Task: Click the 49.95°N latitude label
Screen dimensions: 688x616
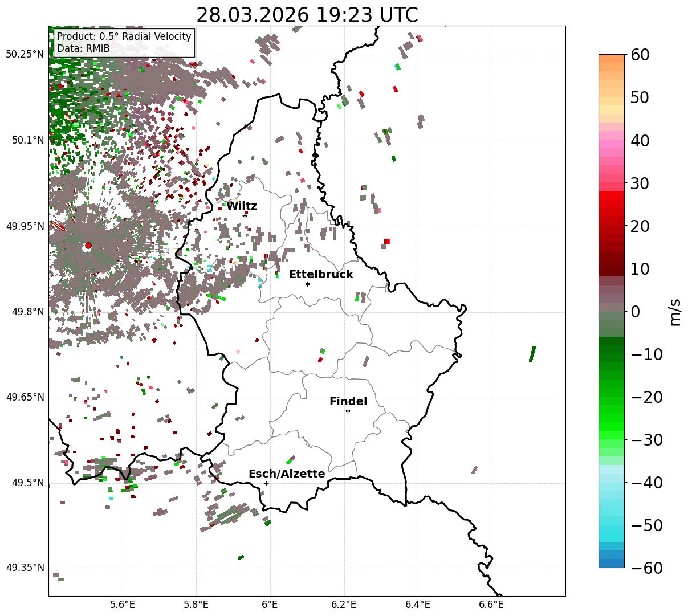Action: [x=25, y=226]
